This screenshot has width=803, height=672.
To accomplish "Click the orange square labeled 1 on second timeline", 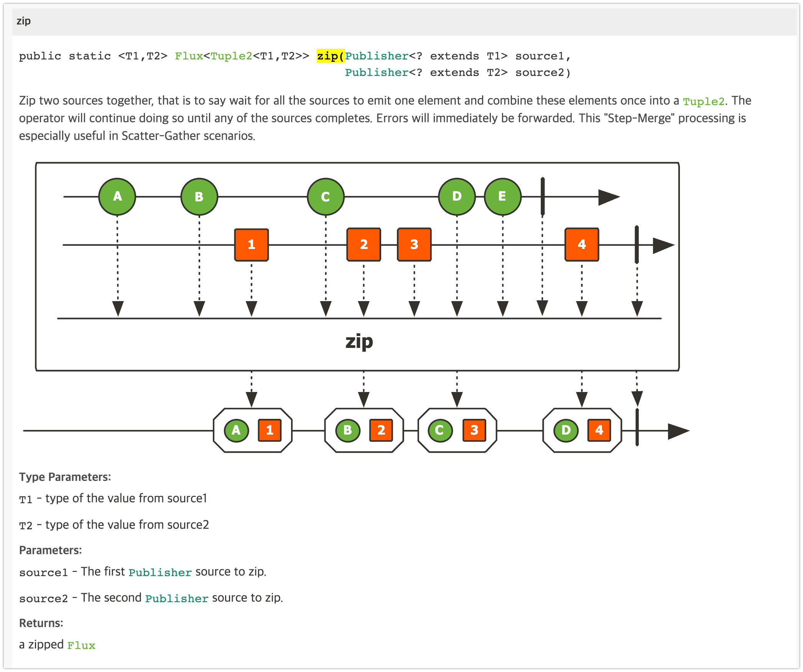I will point(251,245).
